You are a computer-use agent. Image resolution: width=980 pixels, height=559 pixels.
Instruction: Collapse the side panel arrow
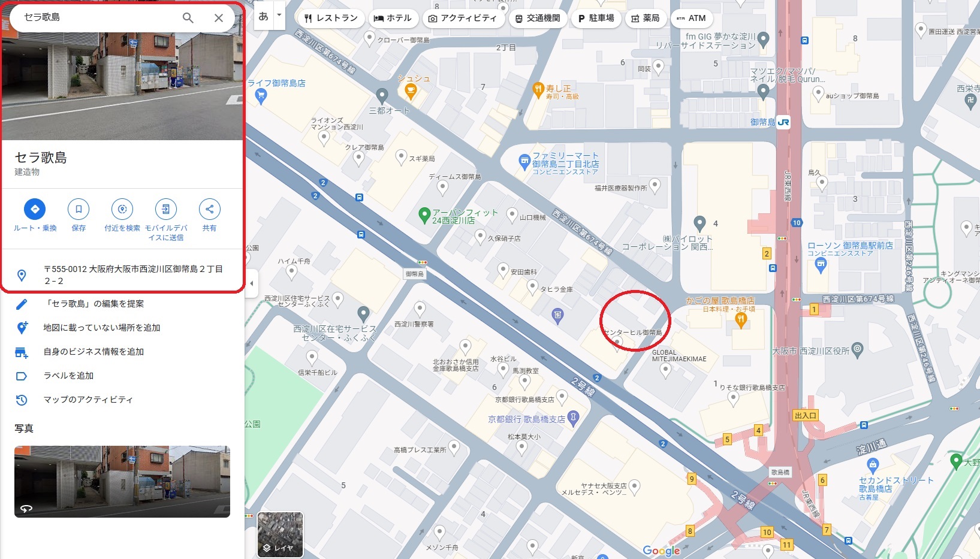(252, 283)
